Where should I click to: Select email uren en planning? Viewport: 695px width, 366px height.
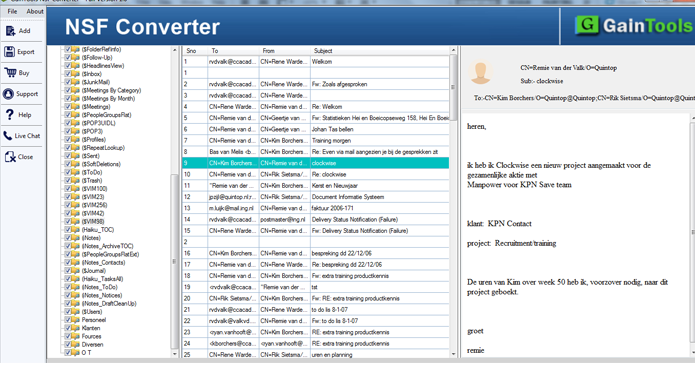[316, 354]
